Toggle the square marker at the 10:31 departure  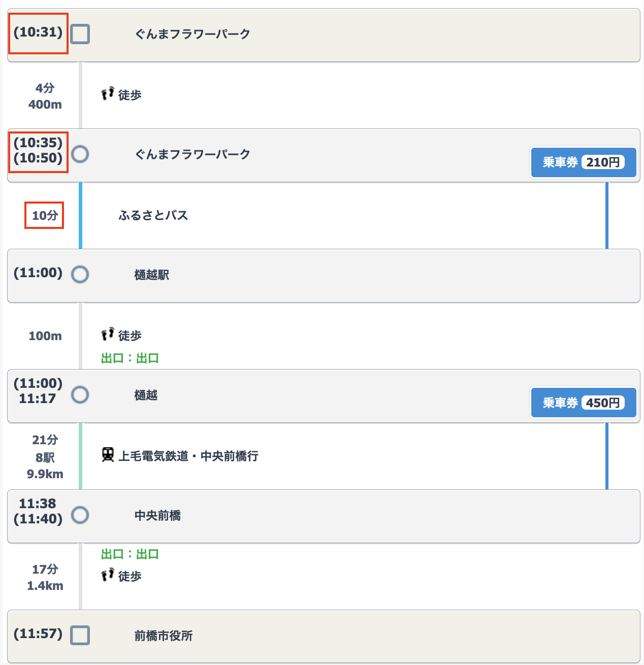(x=80, y=35)
